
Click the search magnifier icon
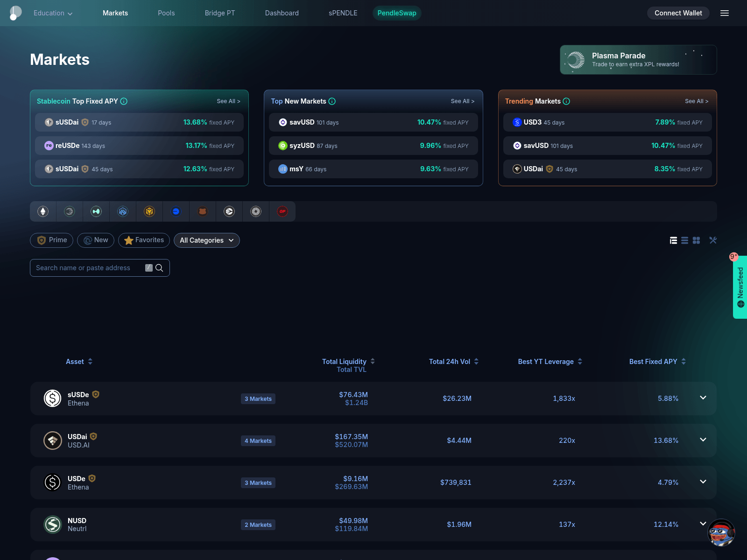[159, 268]
